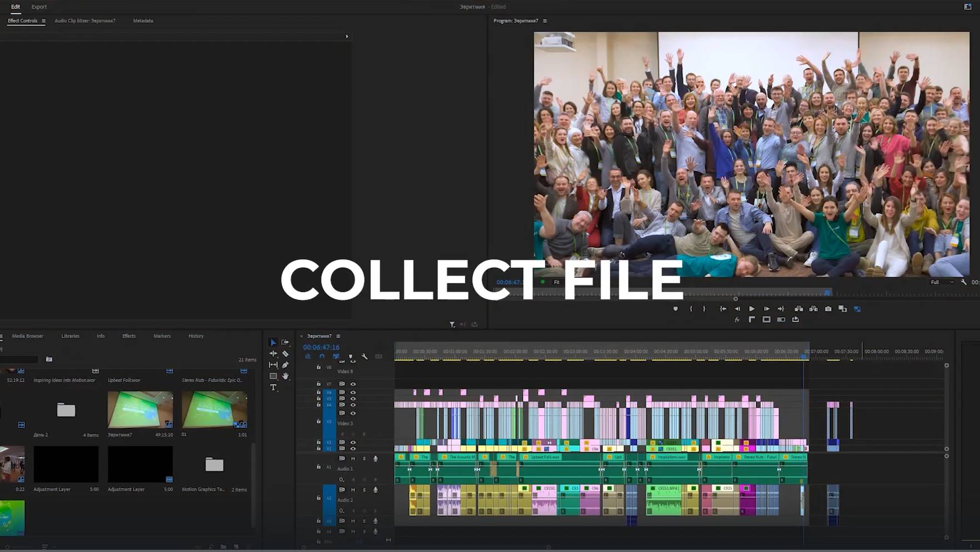Click the Extract button
Screen dimensions: 980x552
click(x=813, y=309)
